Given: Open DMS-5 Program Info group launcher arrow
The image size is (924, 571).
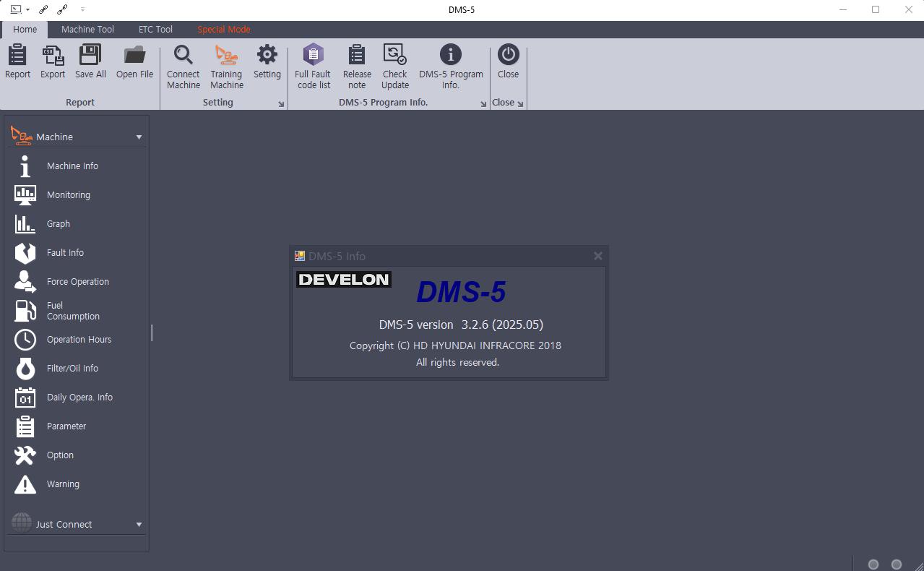Looking at the screenshot, I should pos(483,104).
